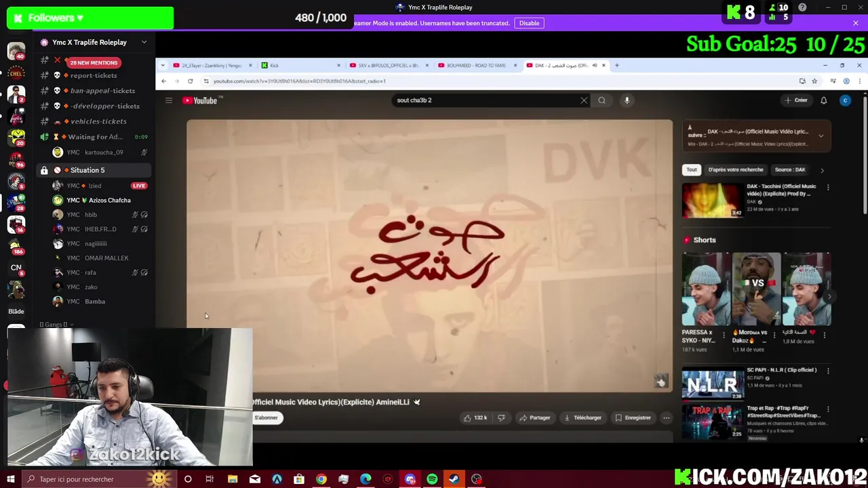Like the video (132 k)
This screenshot has height=488, width=868.
point(475,418)
